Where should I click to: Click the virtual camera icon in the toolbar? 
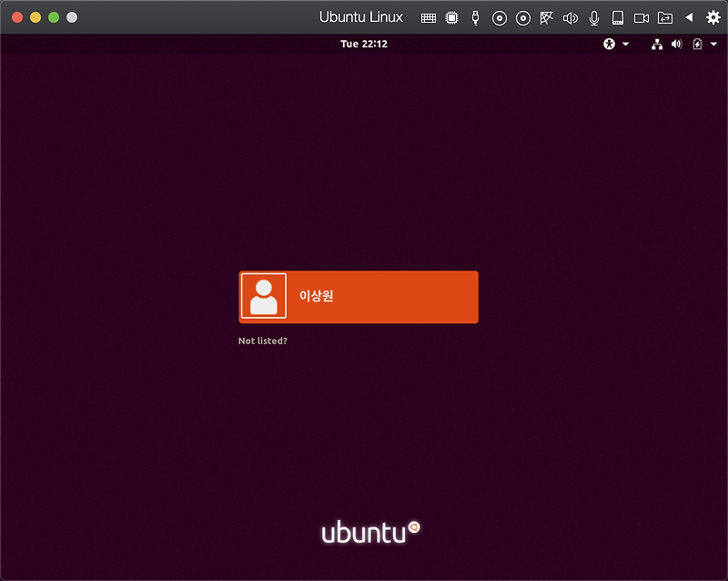(x=642, y=16)
